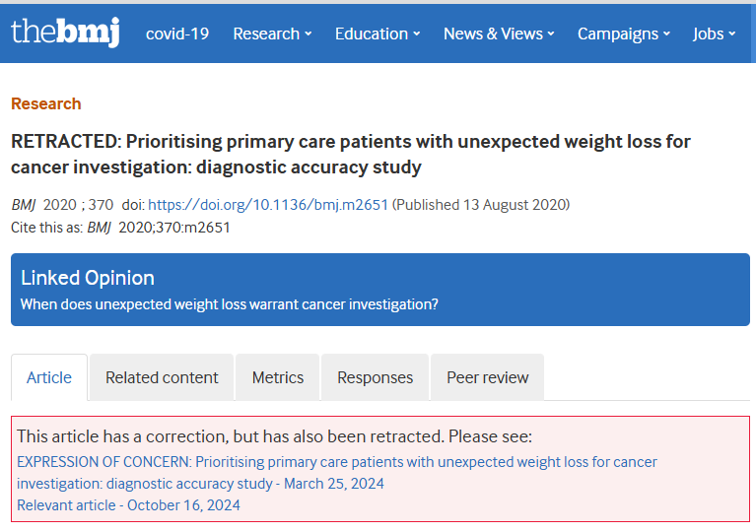Click the chevron beside Campaigns
The height and width of the screenshot is (532, 756).
coord(667,33)
